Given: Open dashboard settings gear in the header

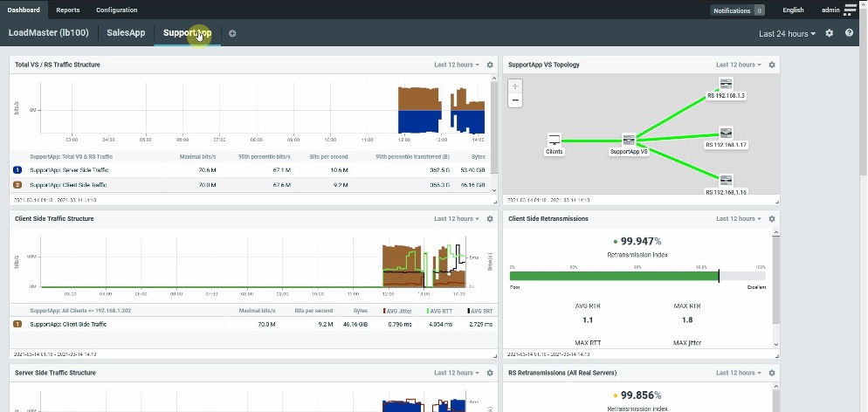Looking at the screenshot, I should click(830, 33).
